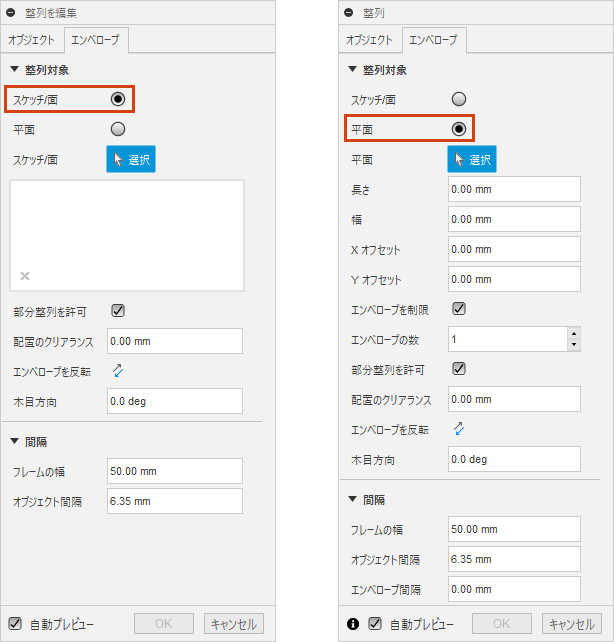
Task: Click 選択 button for 平面
Action: point(472,159)
